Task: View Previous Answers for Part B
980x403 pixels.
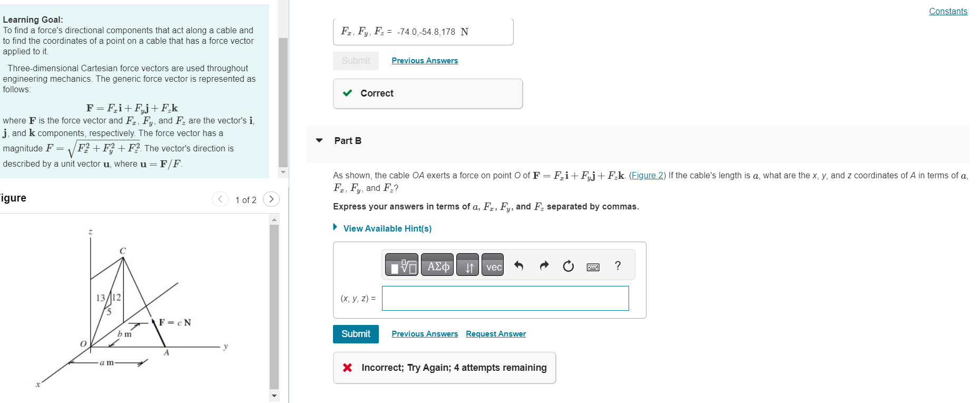Action: click(425, 333)
